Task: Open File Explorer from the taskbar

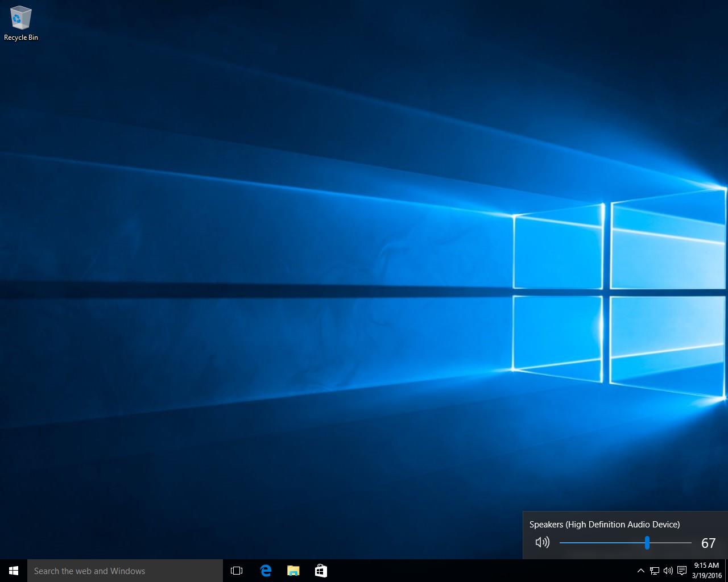Action: coord(293,571)
